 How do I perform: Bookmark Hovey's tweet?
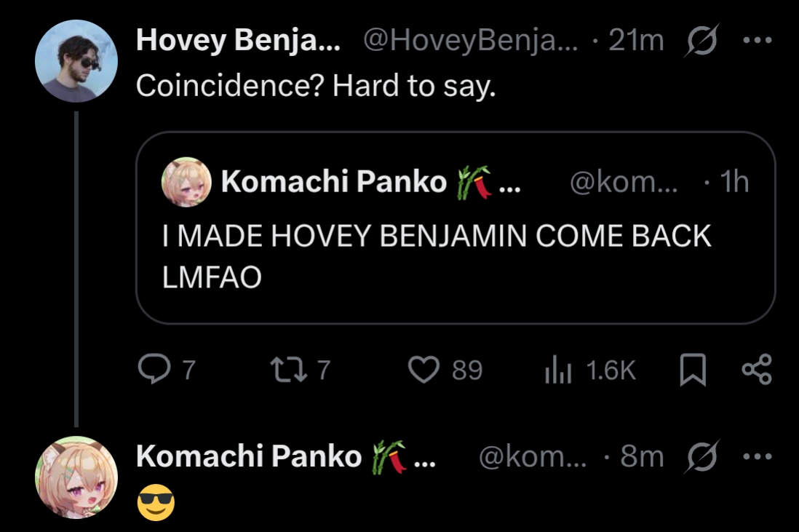tap(693, 371)
